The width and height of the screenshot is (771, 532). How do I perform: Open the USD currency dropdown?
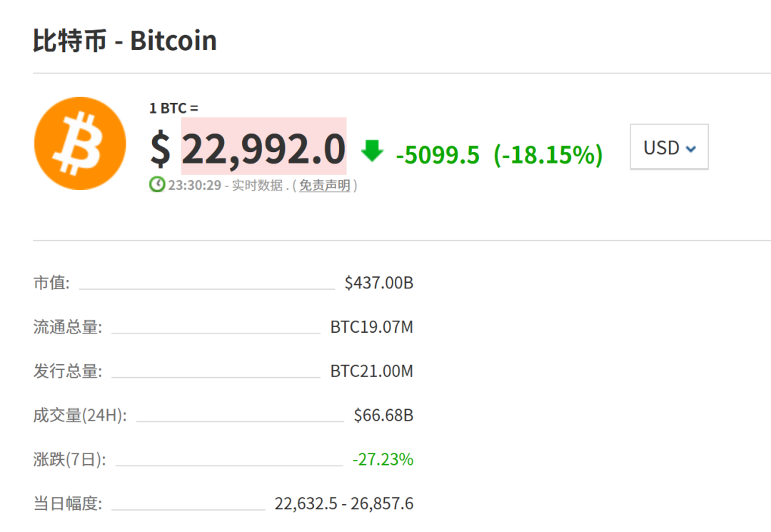pos(669,148)
